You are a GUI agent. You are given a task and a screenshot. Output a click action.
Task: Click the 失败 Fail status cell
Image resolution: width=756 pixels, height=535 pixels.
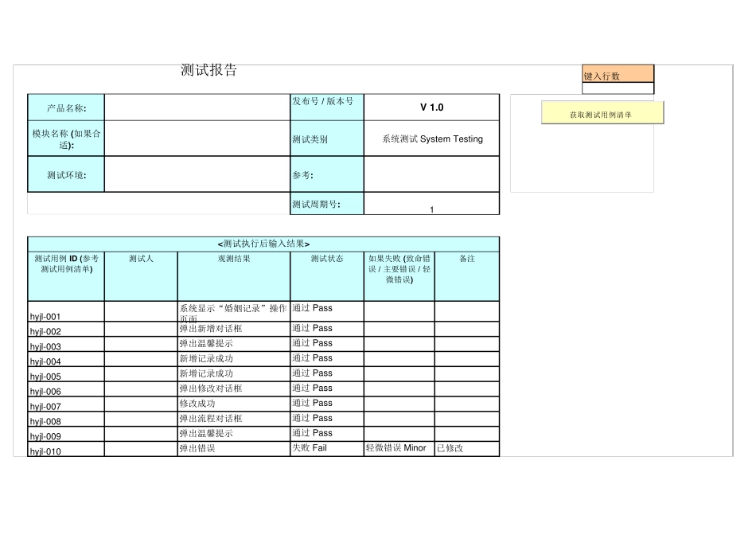click(x=327, y=449)
